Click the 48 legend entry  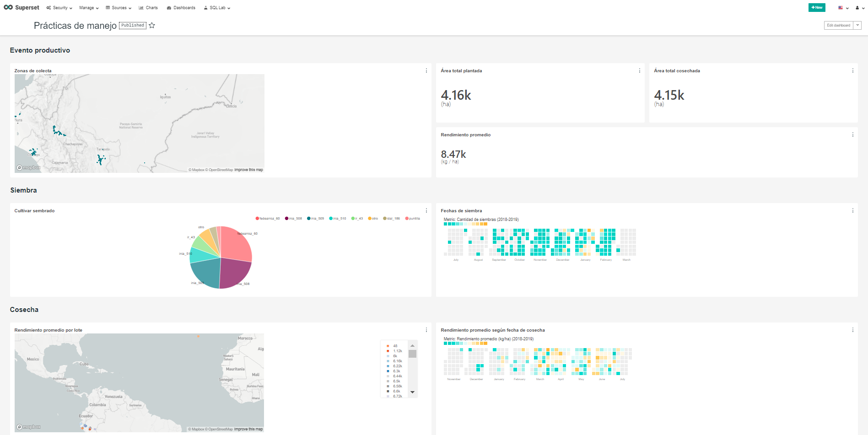point(392,346)
